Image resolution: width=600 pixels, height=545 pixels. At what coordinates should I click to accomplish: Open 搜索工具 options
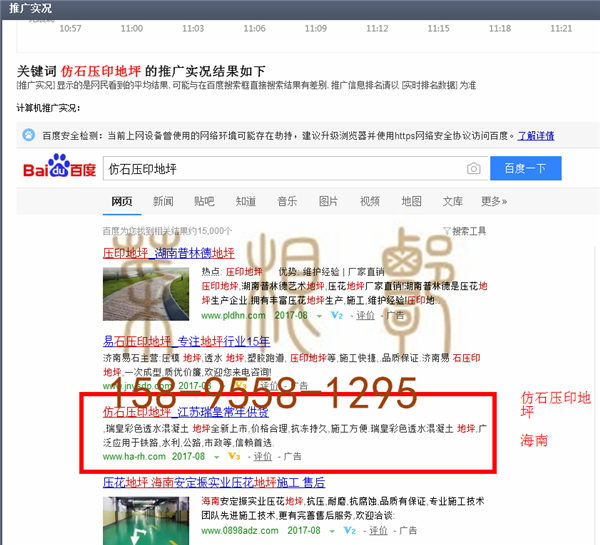469,231
